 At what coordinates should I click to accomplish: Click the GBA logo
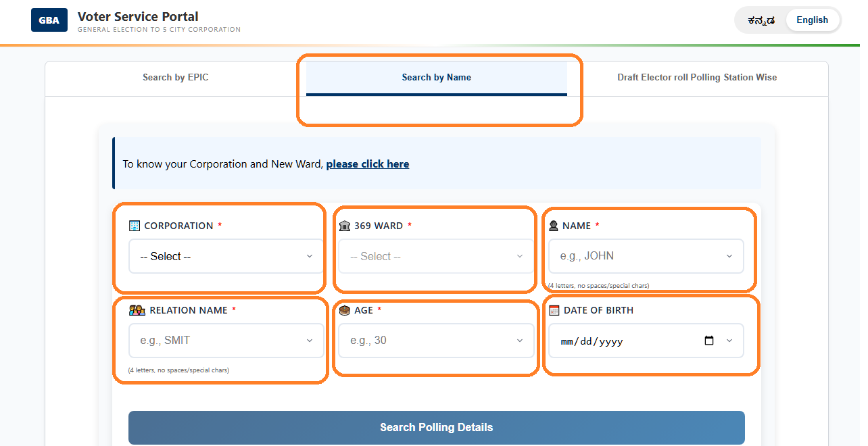point(49,20)
